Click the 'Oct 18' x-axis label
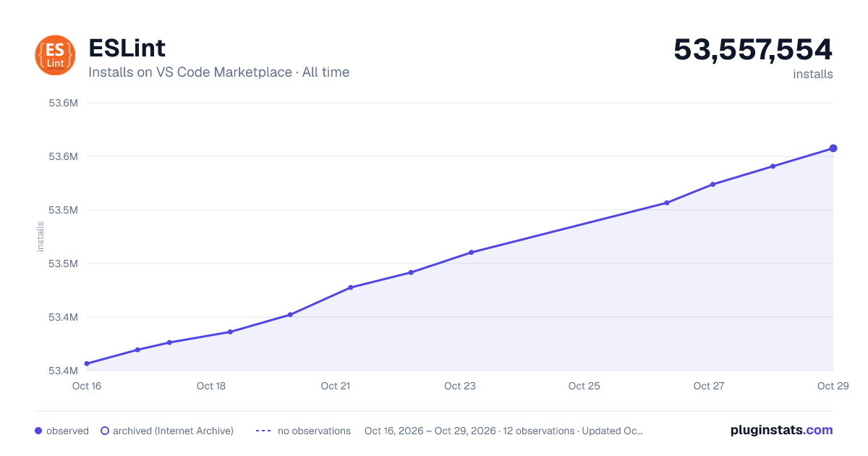 coord(211,386)
